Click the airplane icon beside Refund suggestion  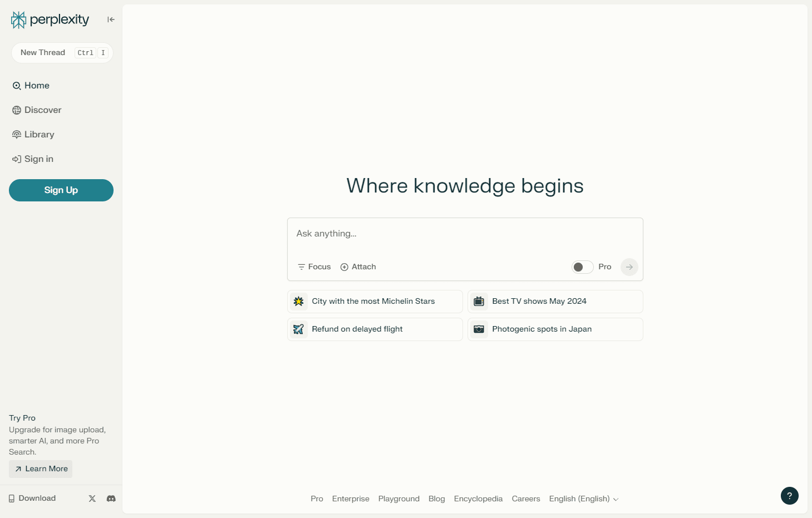click(x=299, y=329)
